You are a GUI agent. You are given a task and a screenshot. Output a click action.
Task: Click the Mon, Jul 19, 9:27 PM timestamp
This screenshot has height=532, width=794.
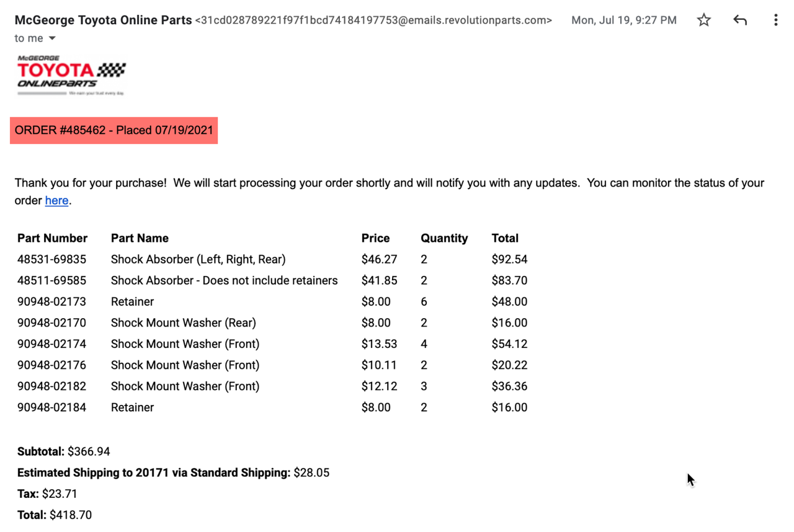click(623, 20)
